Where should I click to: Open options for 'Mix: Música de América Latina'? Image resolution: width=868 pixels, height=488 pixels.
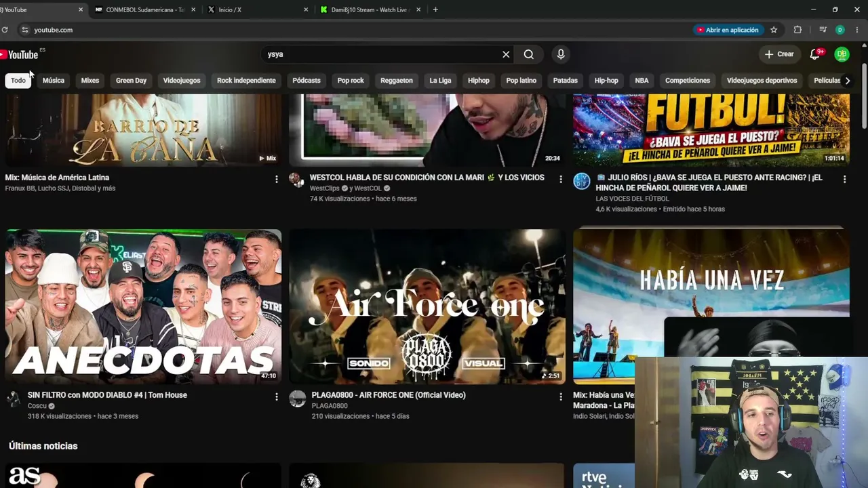[x=276, y=179]
